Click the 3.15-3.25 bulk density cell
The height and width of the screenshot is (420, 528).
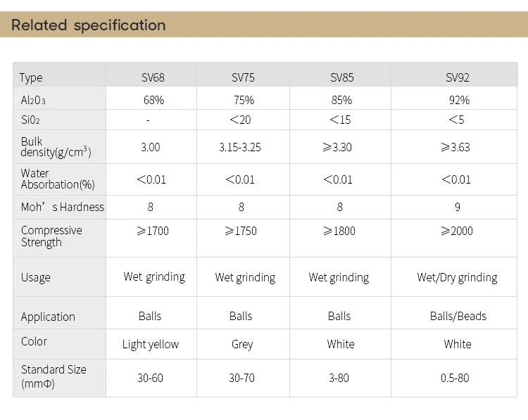(x=240, y=147)
